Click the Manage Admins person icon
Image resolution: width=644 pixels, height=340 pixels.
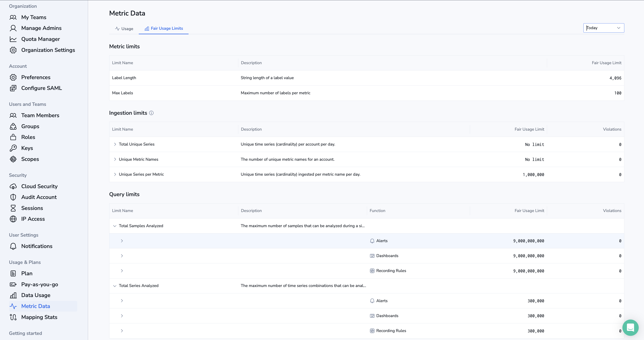pos(13,28)
